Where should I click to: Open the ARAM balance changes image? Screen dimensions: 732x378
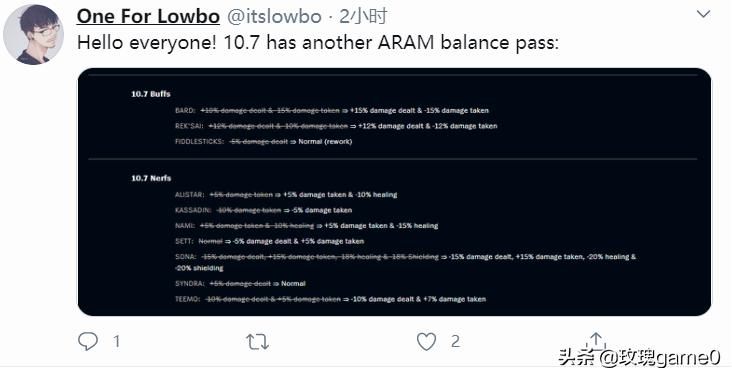[x=394, y=192]
